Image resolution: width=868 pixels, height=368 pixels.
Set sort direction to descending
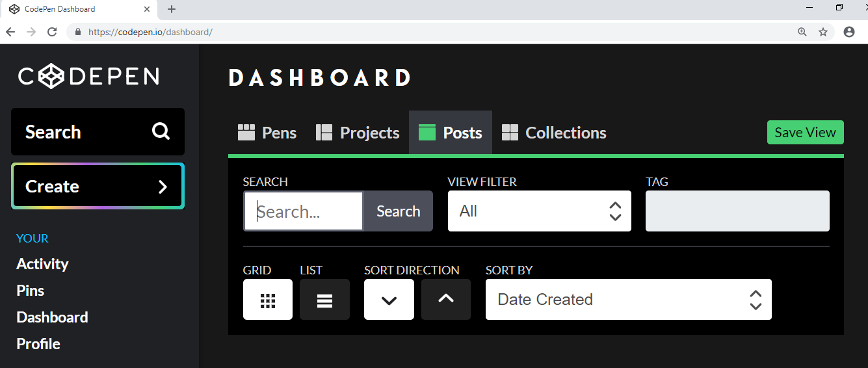pos(389,300)
